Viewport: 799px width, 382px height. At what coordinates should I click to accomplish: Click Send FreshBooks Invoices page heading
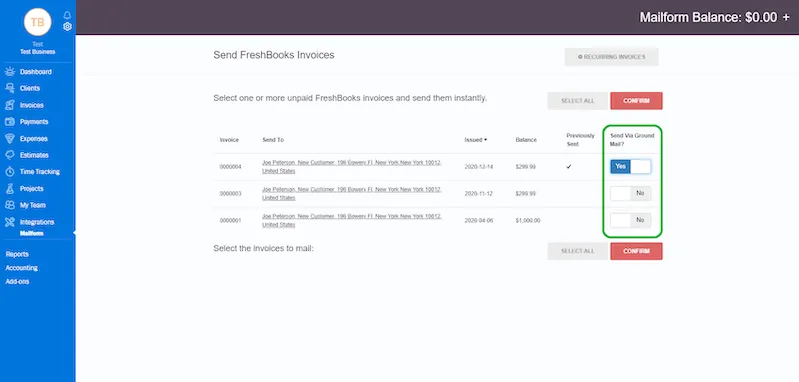274,55
